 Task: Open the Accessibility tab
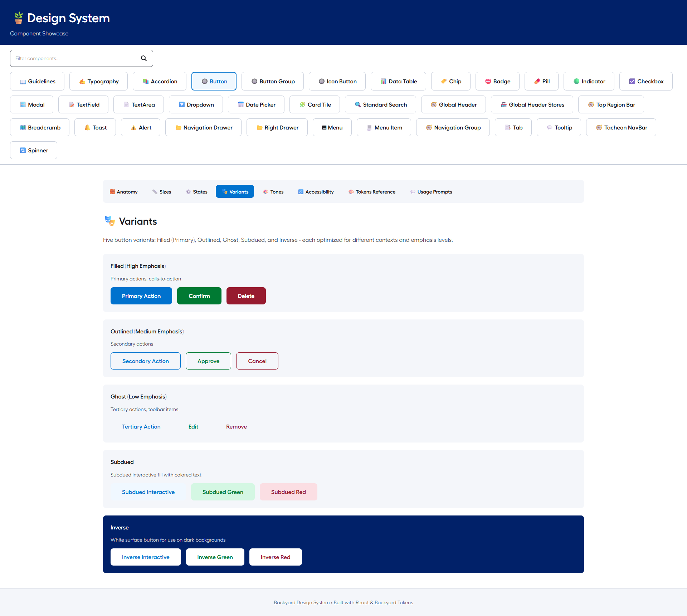[316, 192]
